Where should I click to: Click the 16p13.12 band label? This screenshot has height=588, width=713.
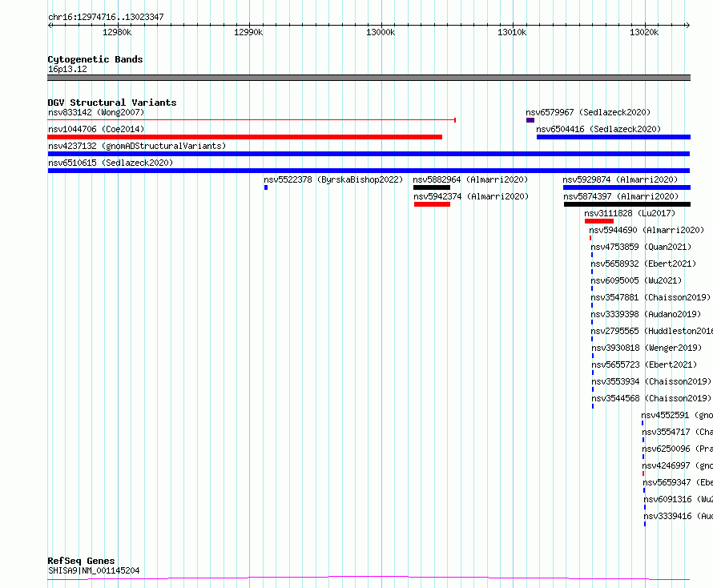(67, 69)
